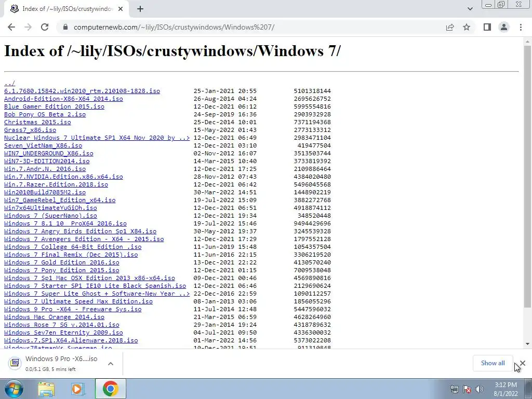
Task: Click WiN7-3D-EDITION2014.iso link
Action: (x=47, y=161)
